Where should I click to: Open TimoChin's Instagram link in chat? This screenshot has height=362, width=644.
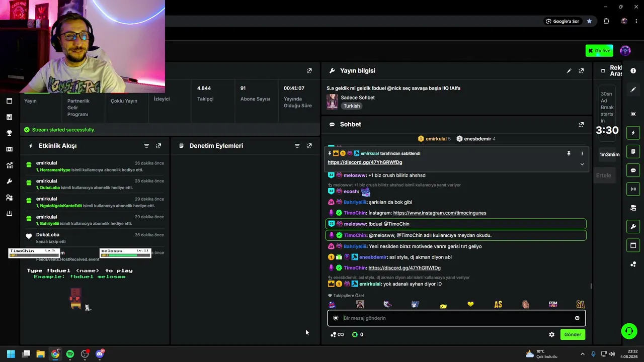pos(440,213)
